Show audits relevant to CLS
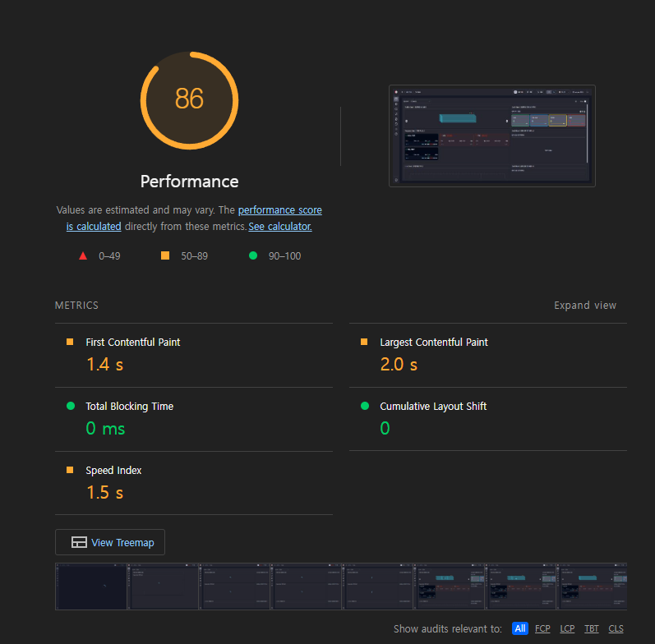This screenshot has width=655, height=644. pyautogui.click(x=616, y=628)
